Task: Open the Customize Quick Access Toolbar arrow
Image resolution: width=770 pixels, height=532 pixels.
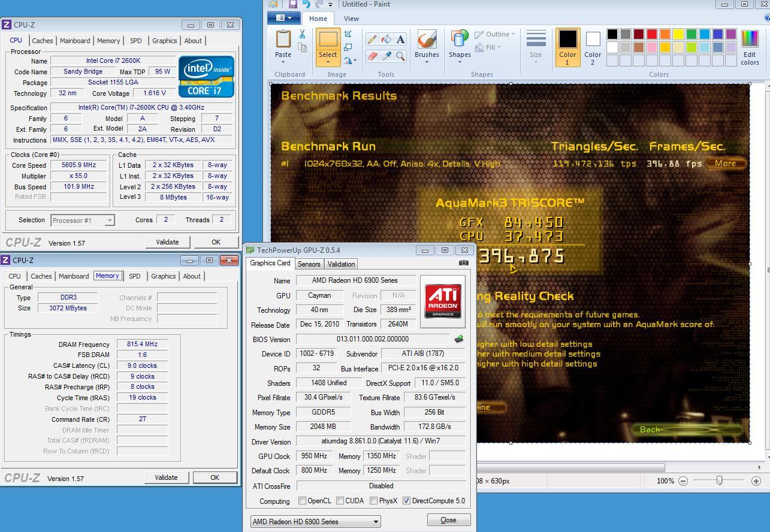Action: point(330,5)
